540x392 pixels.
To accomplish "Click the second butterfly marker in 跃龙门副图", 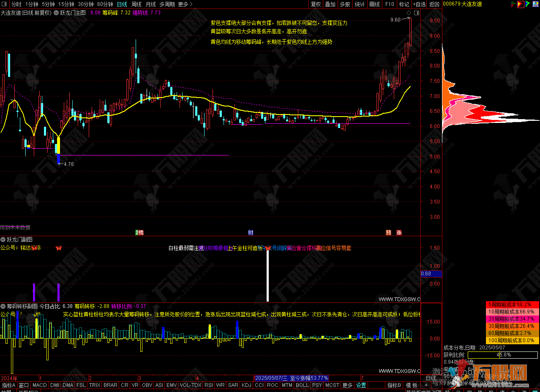I will coord(58,248).
